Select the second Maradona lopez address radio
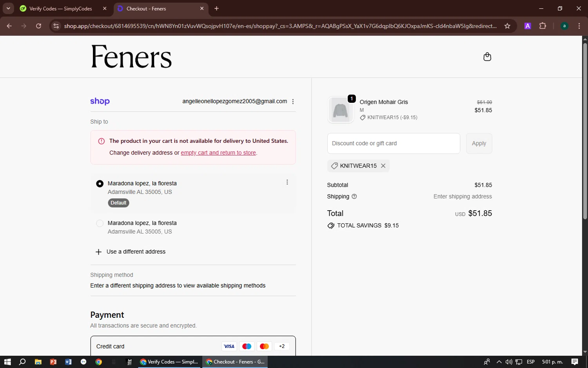 [x=100, y=223]
